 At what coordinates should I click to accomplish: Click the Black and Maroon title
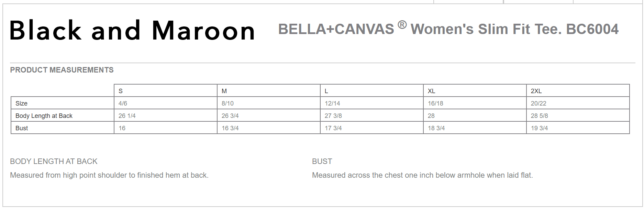point(132,31)
